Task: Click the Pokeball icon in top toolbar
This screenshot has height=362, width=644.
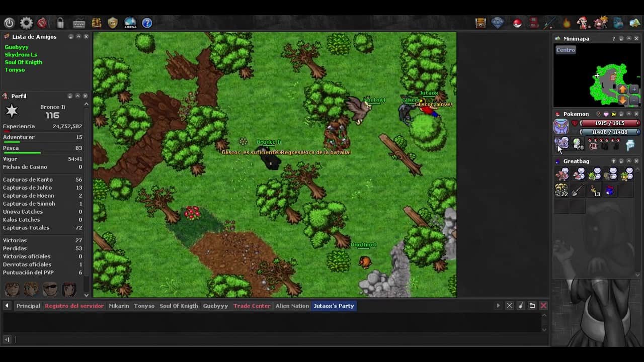Action: (517, 23)
